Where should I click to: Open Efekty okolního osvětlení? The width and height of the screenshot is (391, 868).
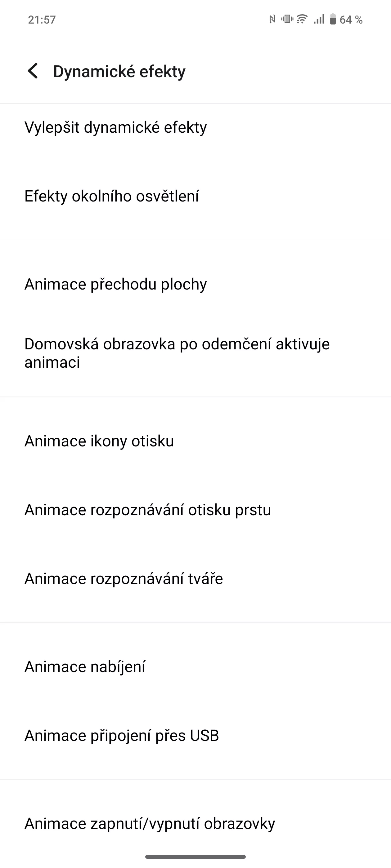pos(195,197)
